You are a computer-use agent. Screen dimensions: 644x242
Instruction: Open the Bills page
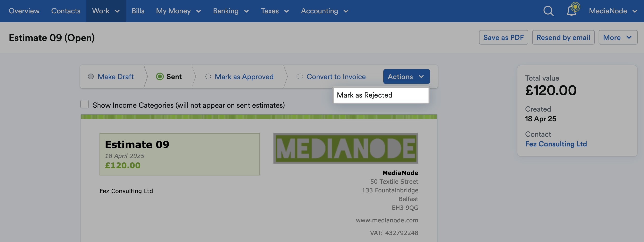(x=138, y=11)
